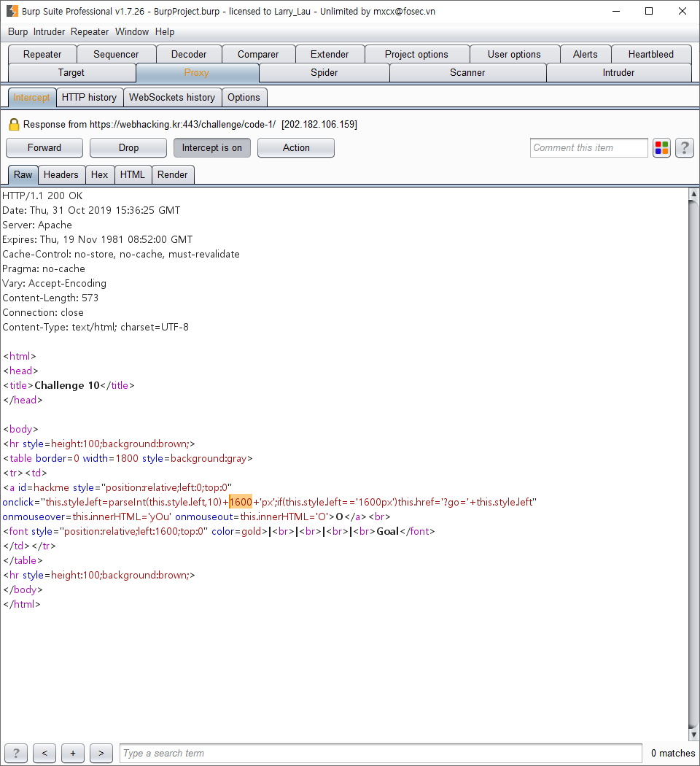This screenshot has width=700, height=766.
Task: Click the Drop button
Action: pos(128,147)
